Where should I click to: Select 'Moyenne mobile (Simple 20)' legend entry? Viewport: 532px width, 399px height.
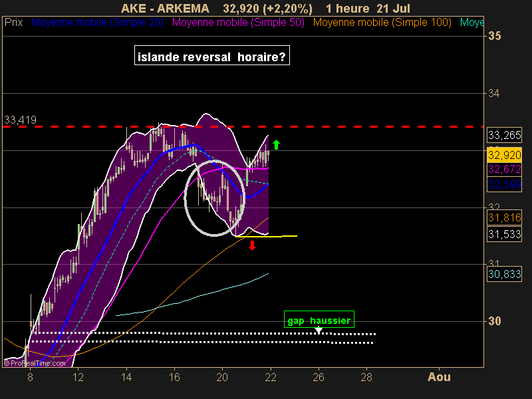pyautogui.click(x=97, y=23)
